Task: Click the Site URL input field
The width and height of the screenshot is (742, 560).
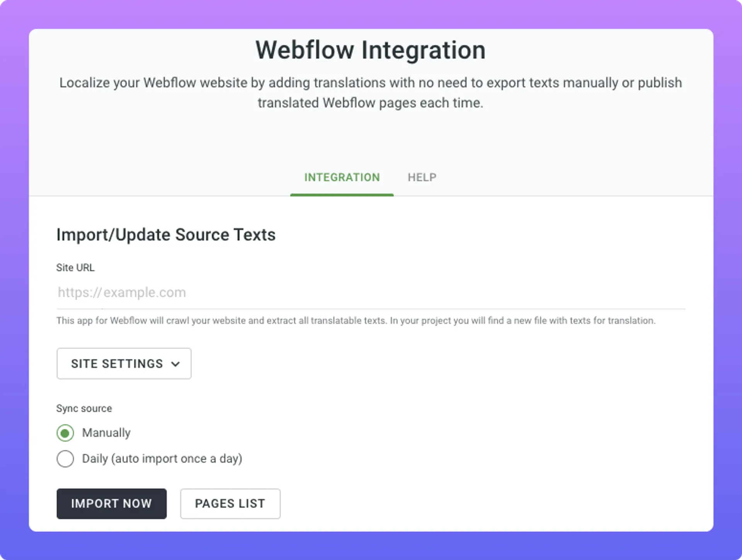Action: [x=370, y=292]
